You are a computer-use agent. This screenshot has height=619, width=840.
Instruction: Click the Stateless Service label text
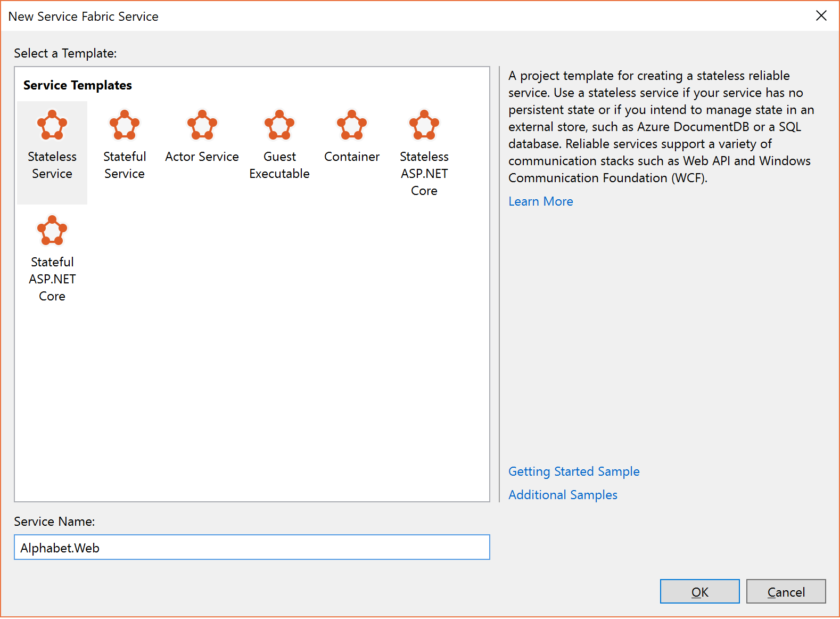pos(52,165)
